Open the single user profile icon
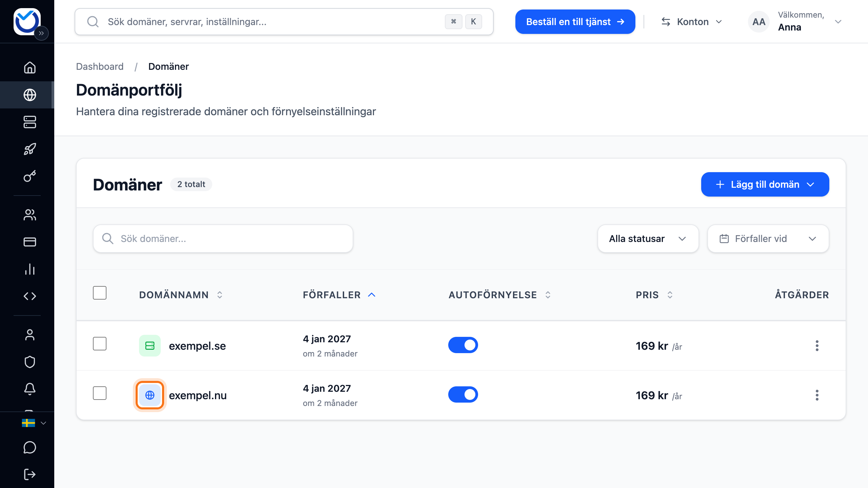Viewport: 868px width, 488px height. click(30, 335)
